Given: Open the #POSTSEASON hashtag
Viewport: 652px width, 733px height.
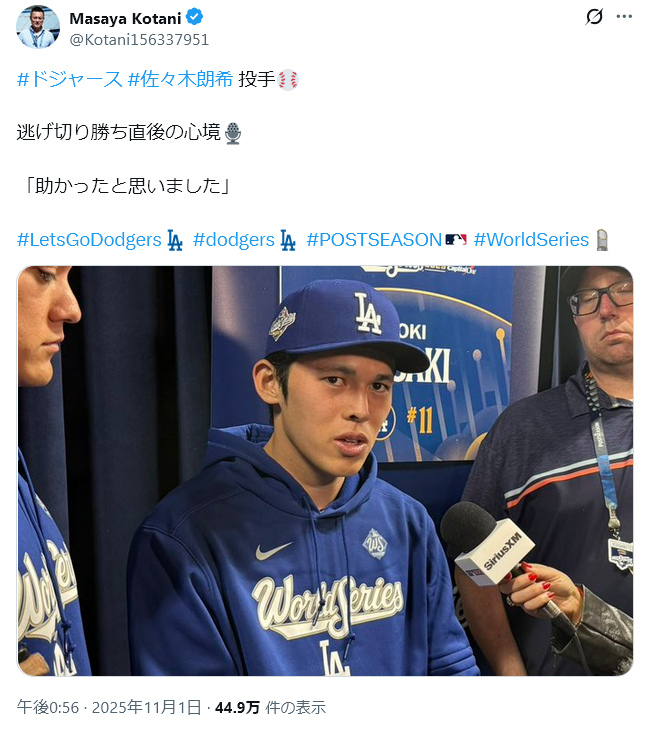Looking at the screenshot, I should click(x=374, y=240).
